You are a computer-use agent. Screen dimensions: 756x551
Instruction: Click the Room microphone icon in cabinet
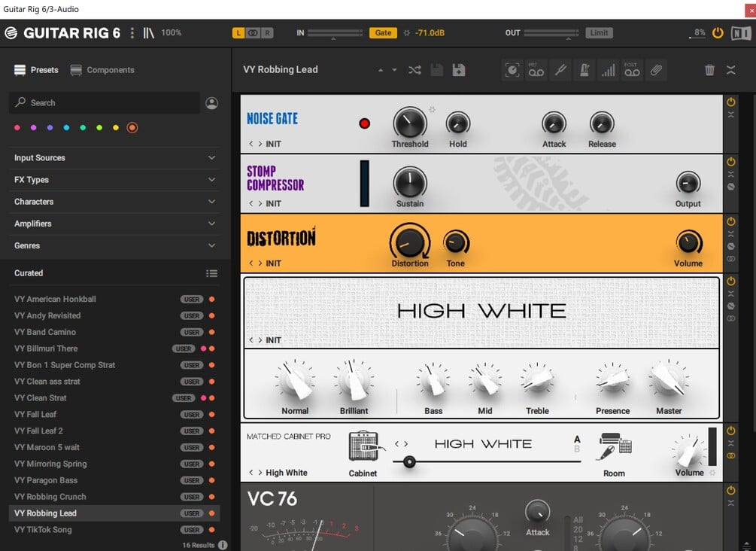(x=615, y=446)
